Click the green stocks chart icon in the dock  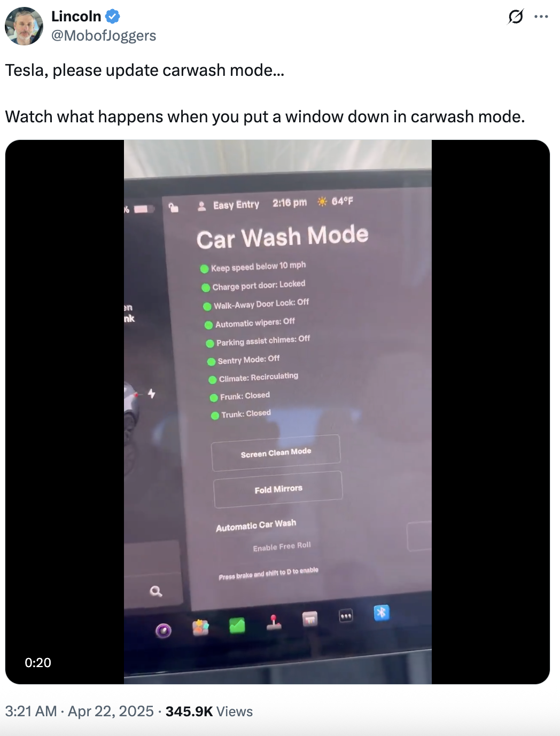tap(237, 625)
